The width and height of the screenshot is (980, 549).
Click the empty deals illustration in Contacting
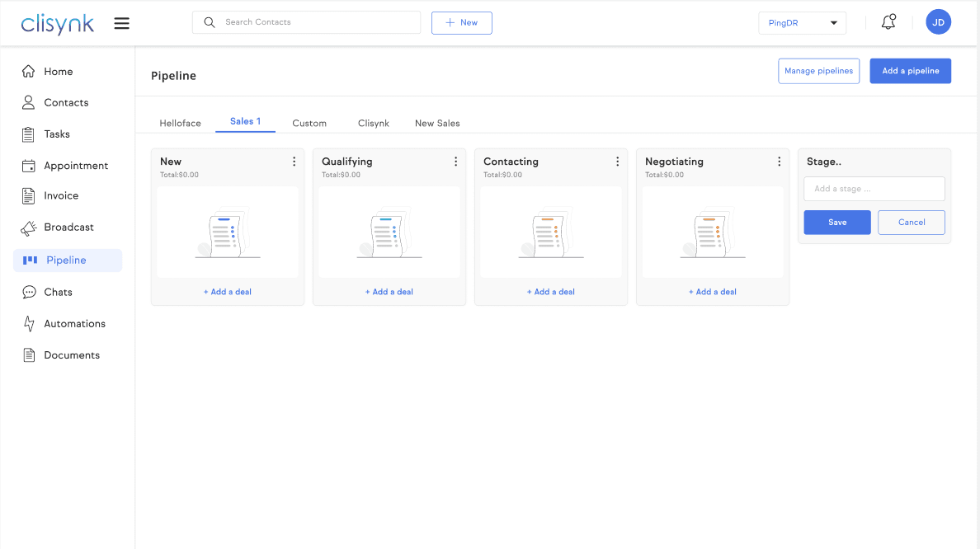(x=550, y=232)
